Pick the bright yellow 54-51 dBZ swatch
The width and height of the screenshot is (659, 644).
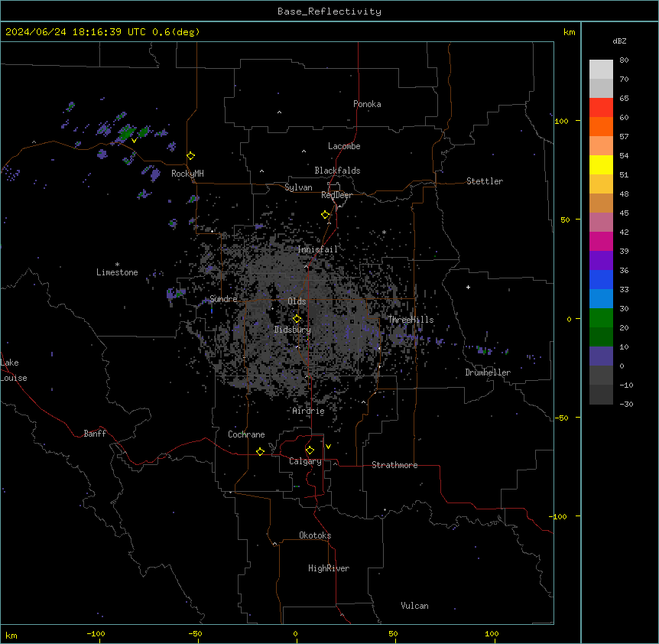point(601,164)
